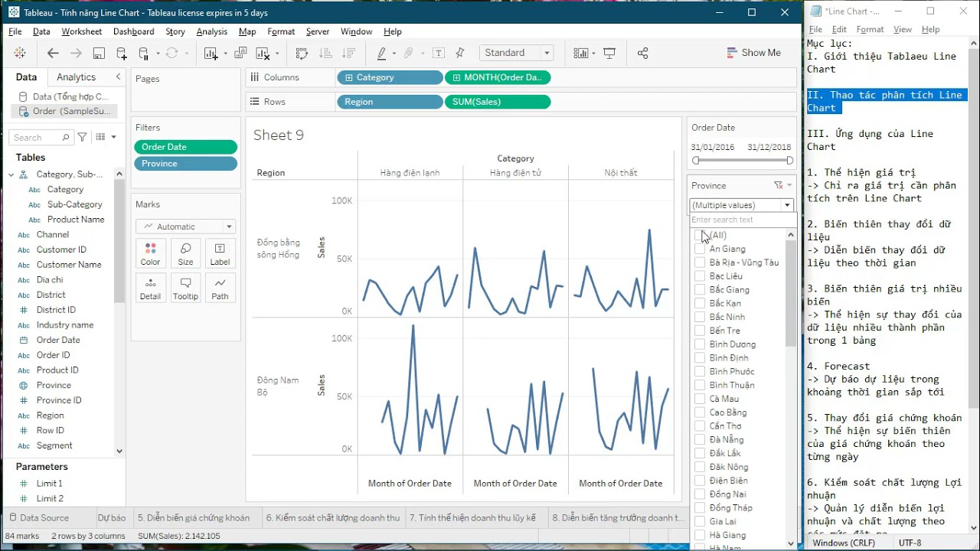The image size is (980, 551).
Task: Check the An Giang province checkbox
Action: [700, 249]
